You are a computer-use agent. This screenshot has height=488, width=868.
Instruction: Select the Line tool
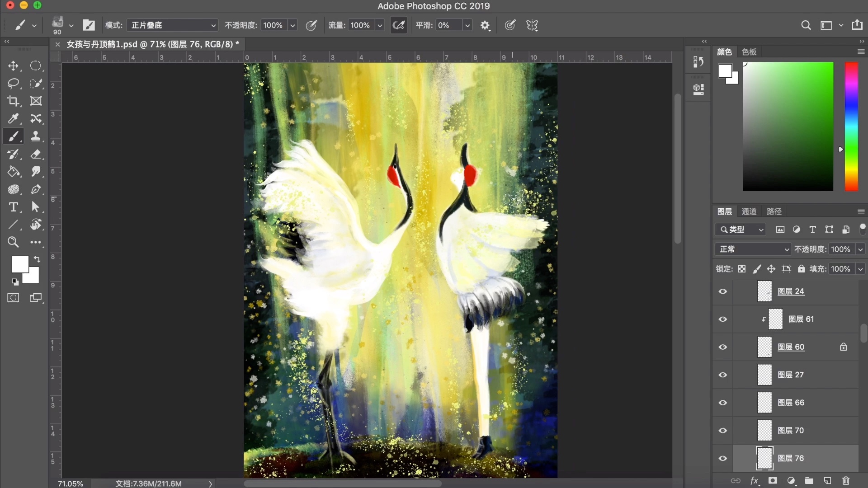(13, 225)
